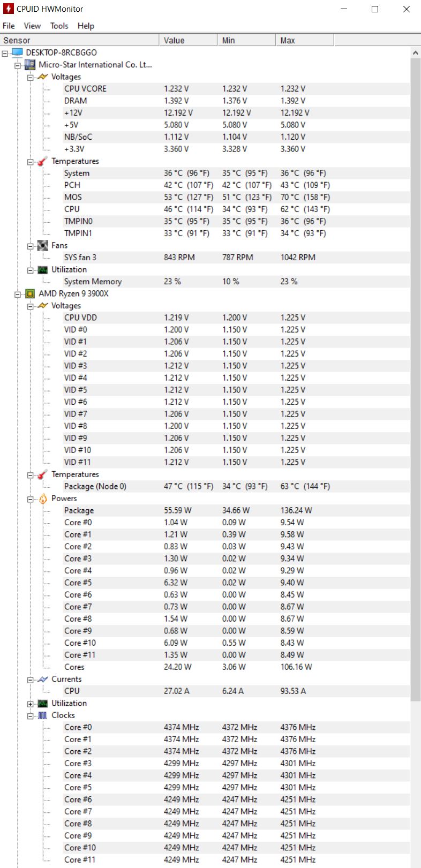Select the Package power row

236,510
